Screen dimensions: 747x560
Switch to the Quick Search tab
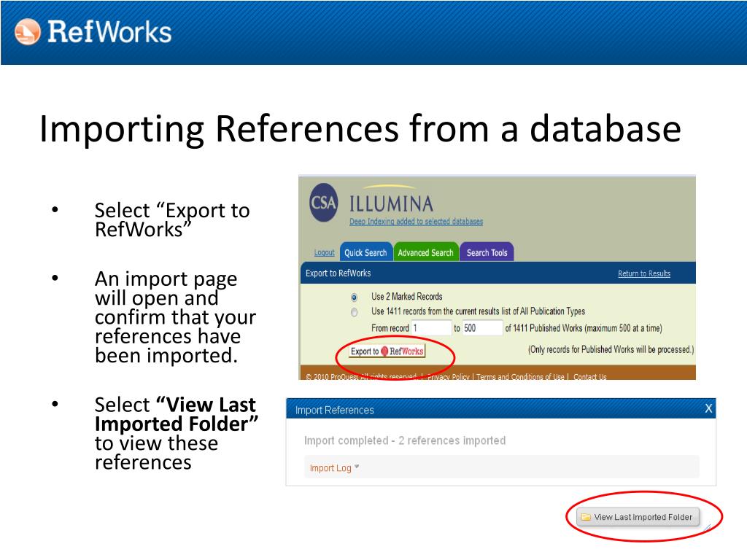[x=366, y=252]
